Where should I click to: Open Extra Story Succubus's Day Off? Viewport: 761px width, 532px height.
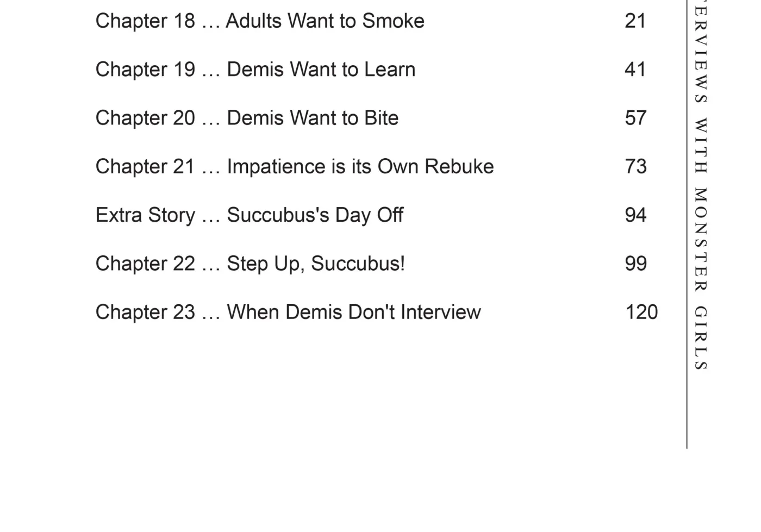[249, 215]
